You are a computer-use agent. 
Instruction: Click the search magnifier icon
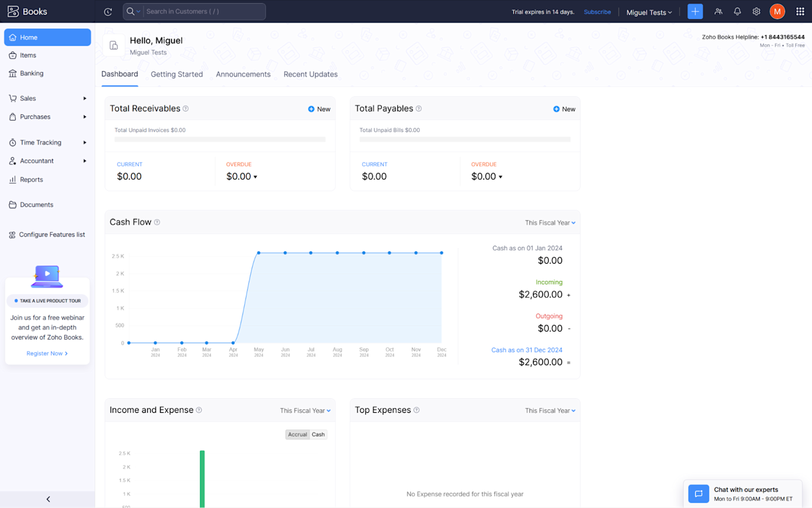coord(130,12)
